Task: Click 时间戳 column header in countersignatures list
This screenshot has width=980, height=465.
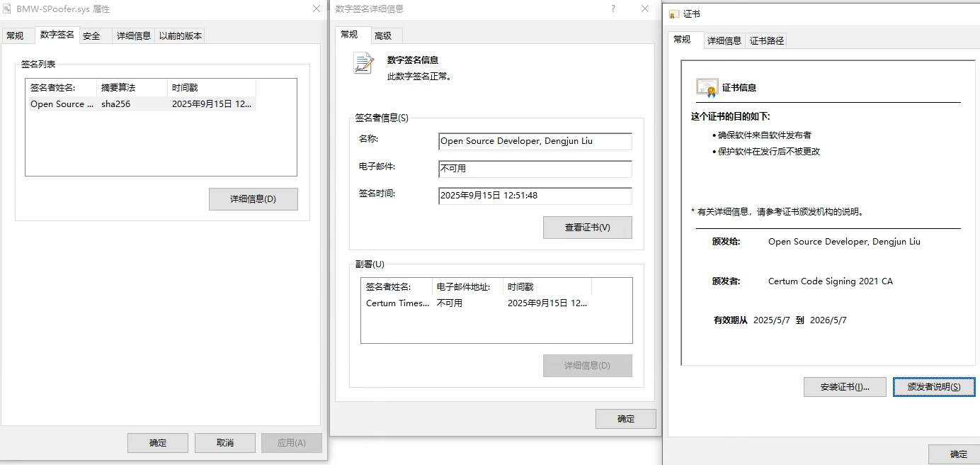Action: pos(547,287)
